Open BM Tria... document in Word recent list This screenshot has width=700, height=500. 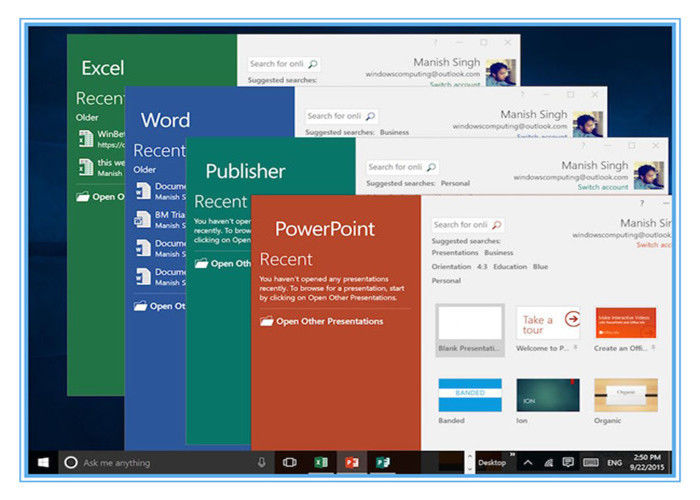pyautogui.click(x=160, y=219)
